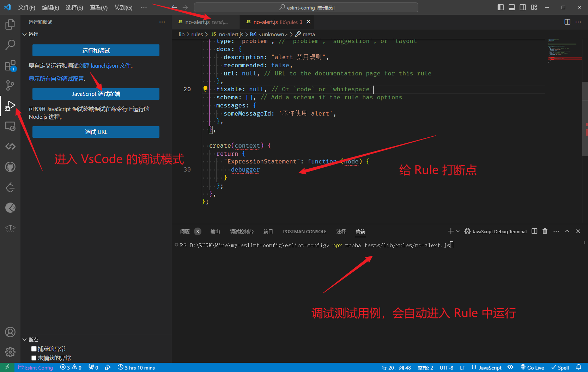Open the Explorer view in activity bar
Image resolution: width=588 pixels, height=372 pixels.
10,24
